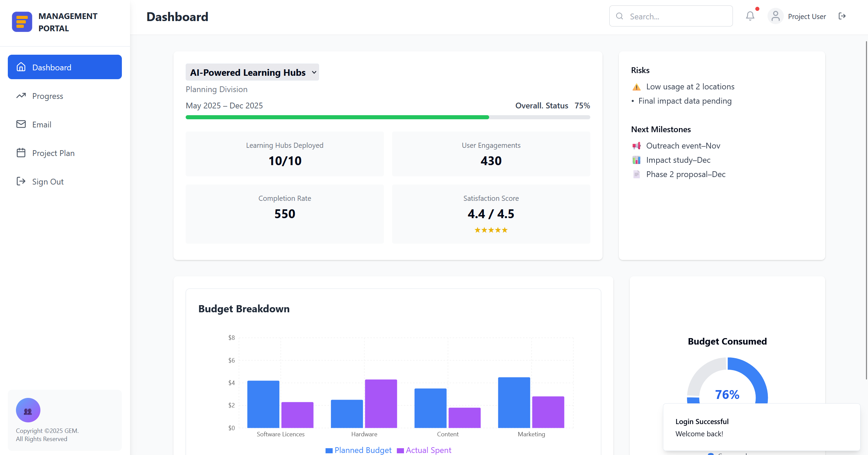
Task: Select the fifth satisfaction star
Action: click(x=505, y=230)
